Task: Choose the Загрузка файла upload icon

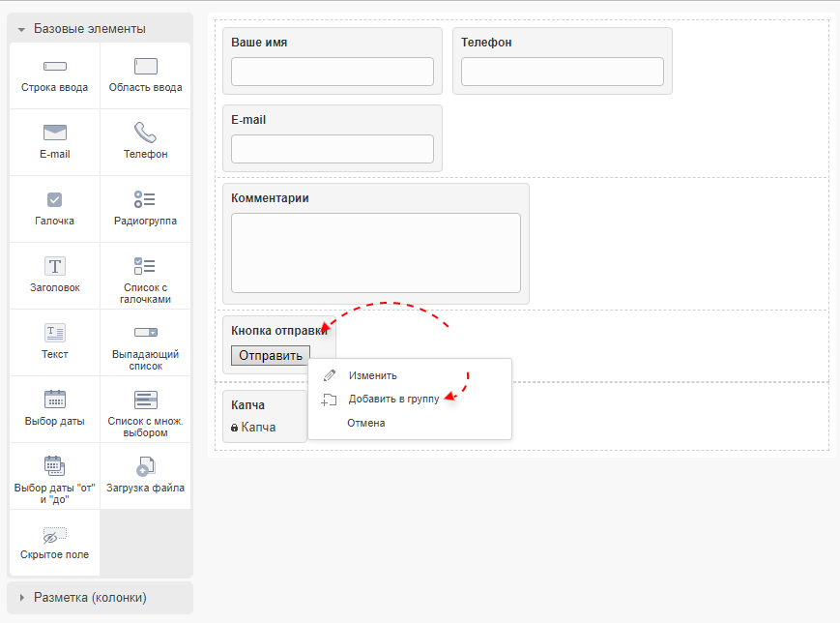Action: (145, 466)
